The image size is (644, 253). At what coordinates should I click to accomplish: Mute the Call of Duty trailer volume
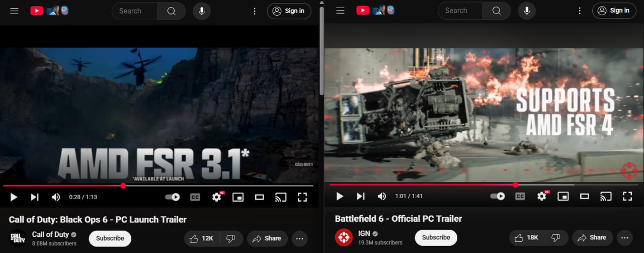56,197
